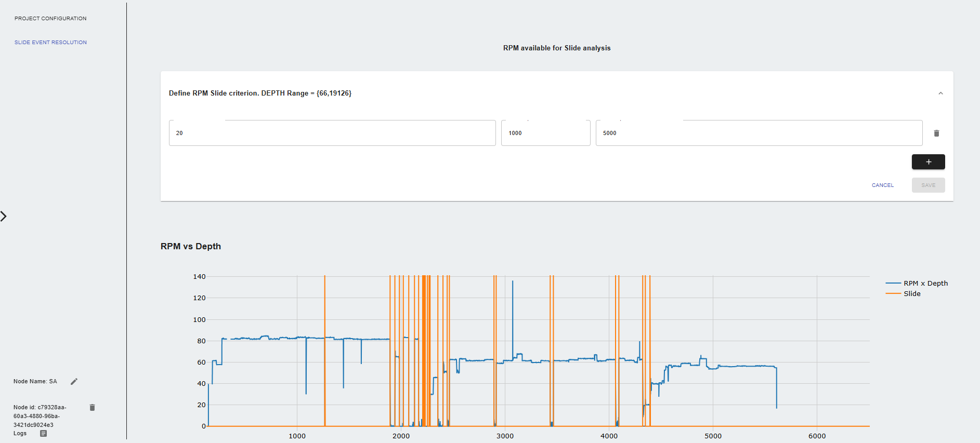Focus the input field containing 20
980x443 pixels.
pyautogui.click(x=332, y=133)
